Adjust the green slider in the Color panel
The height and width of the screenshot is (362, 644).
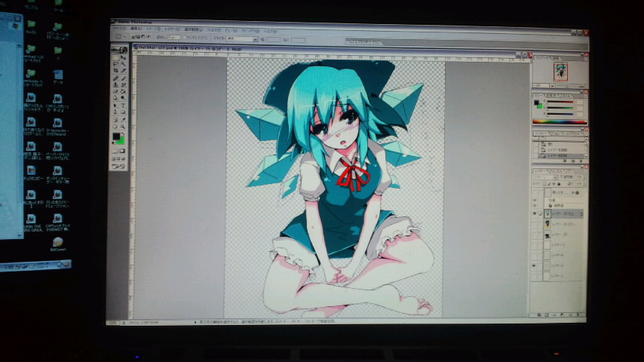pyautogui.click(x=560, y=108)
